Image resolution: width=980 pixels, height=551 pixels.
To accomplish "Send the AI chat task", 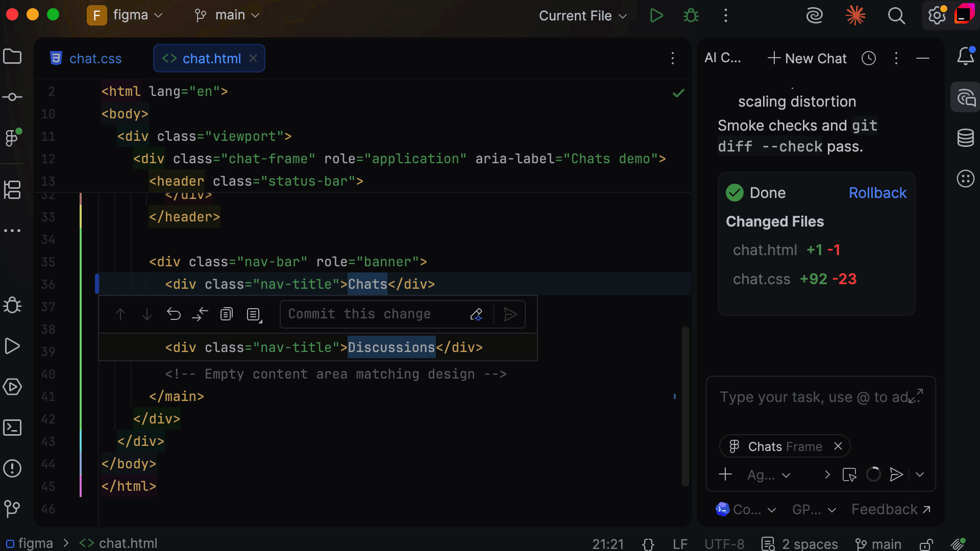I will 896,474.
